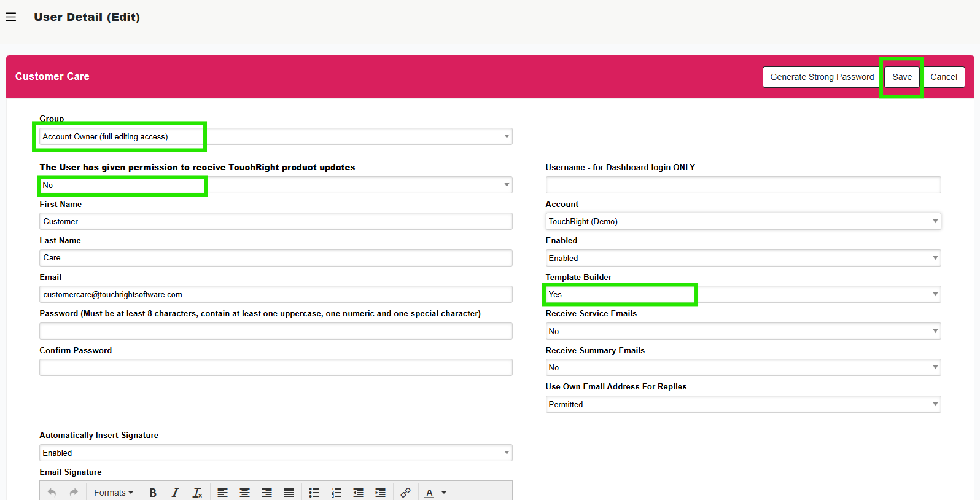980x500 pixels.
Task: Open the hamburger navigation menu
Action: (10, 17)
